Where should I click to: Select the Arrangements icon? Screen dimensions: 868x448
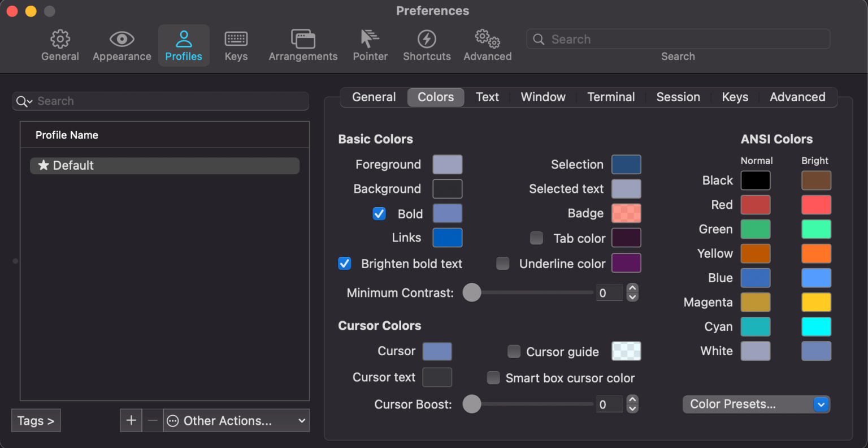pos(303,44)
